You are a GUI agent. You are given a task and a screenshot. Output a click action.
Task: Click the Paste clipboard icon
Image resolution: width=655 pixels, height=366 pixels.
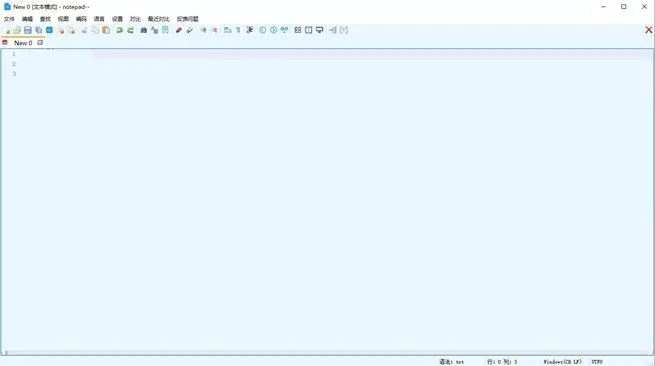(x=106, y=30)
